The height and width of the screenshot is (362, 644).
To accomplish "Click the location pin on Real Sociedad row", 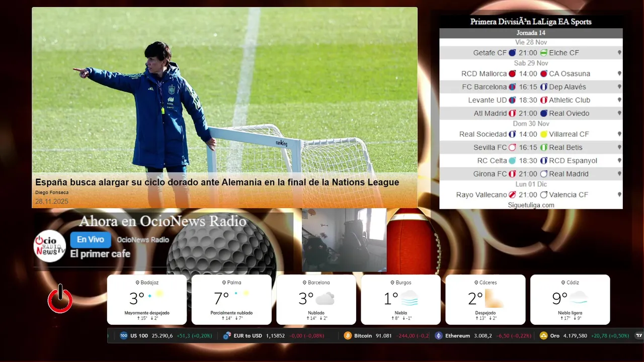I will point(619,134).
